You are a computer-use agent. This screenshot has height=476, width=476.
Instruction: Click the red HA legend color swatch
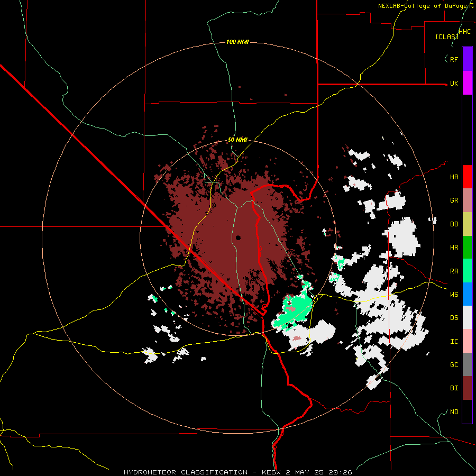467,177
